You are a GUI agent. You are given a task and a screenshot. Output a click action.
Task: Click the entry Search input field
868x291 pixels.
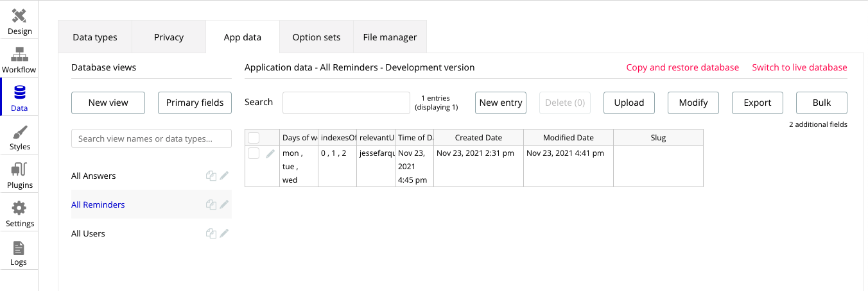coord(346,103)
